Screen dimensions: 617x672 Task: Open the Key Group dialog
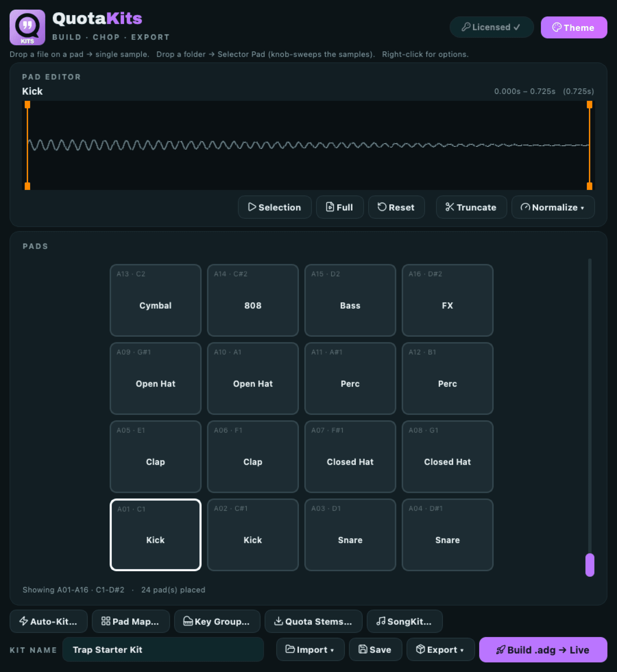(x=217, y=621)
